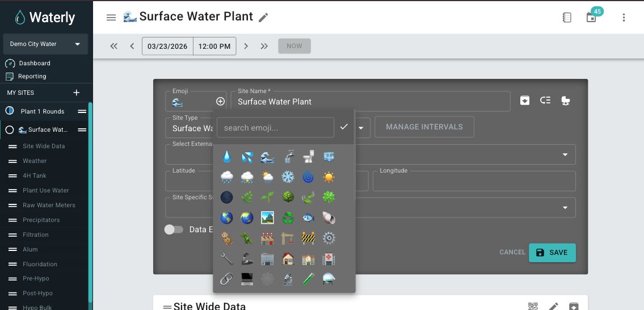
Task: Add a new site with plus icon
Action: point(77,93)
